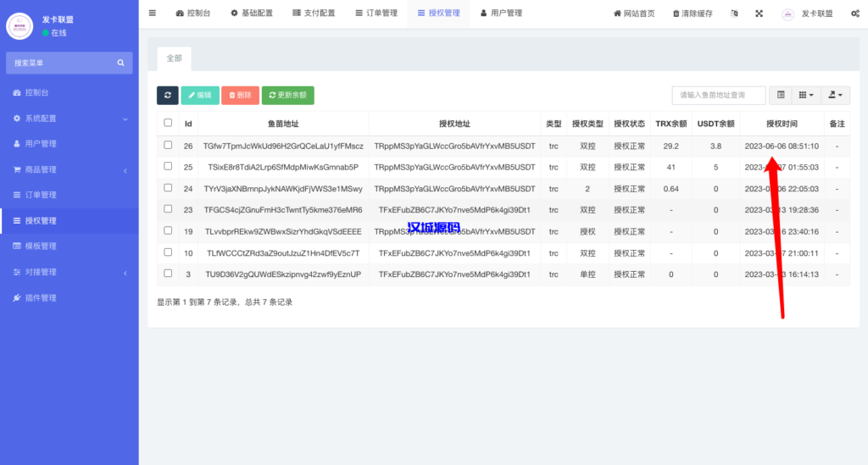Click the user avatar in top bar

[787, 14]
